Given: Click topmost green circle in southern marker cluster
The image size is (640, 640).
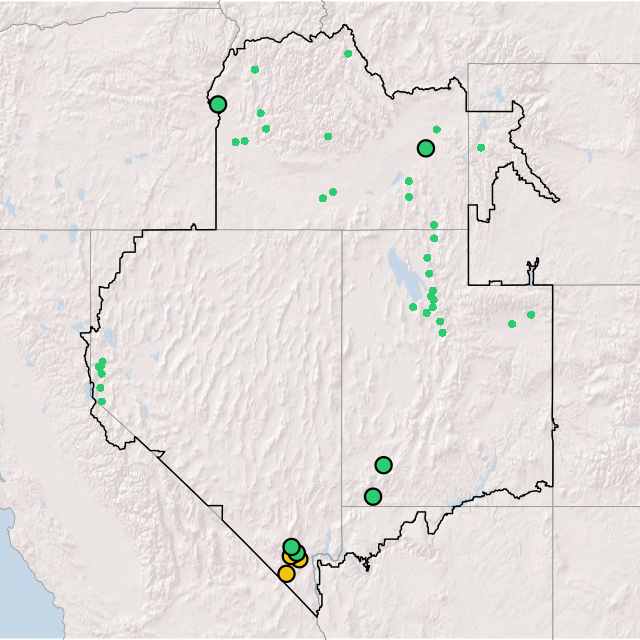Looking at the screenshot, I should (291, 547).
